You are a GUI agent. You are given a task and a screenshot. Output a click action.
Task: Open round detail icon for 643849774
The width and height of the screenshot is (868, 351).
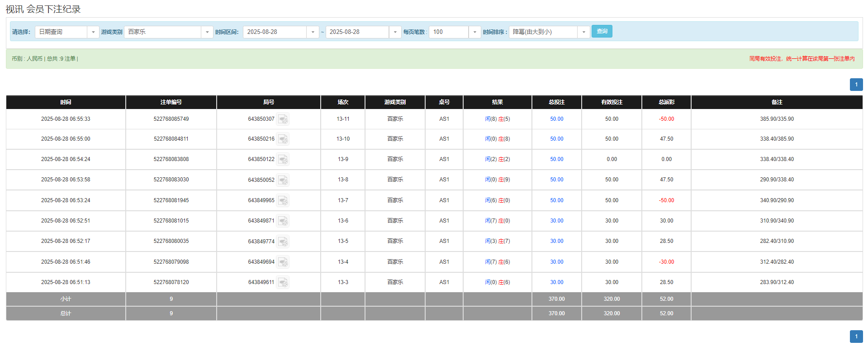click(283, 242)
